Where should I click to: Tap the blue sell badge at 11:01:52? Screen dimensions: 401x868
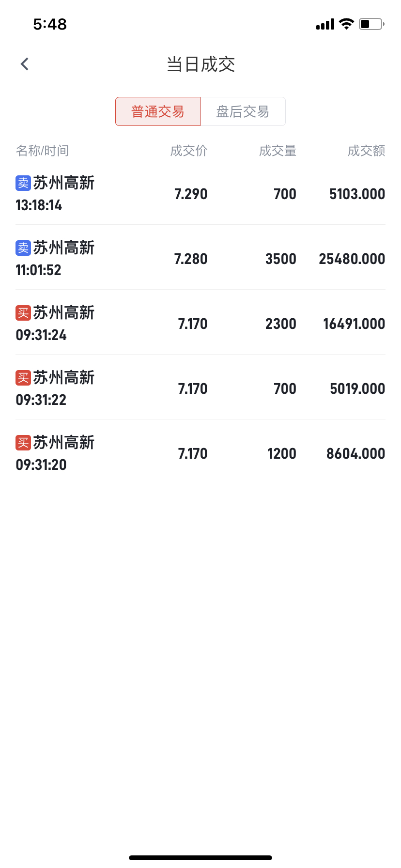[x=23, y=248]
